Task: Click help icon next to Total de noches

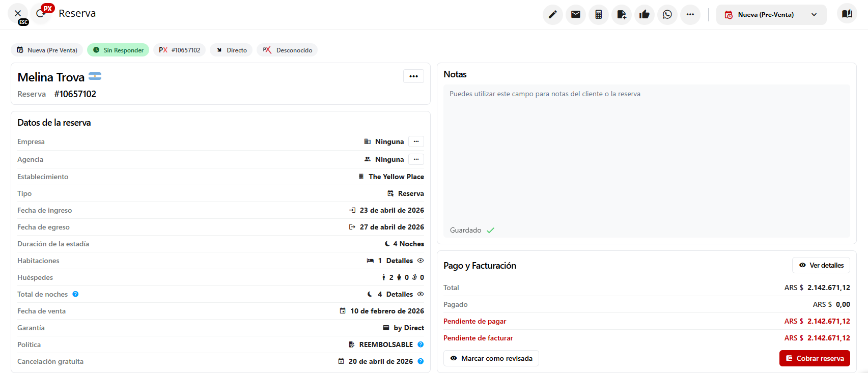Action: coord(75,294)
